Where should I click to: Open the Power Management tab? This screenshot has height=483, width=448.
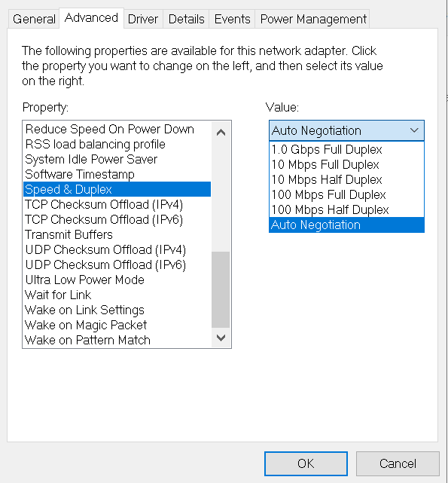point(312,19)
